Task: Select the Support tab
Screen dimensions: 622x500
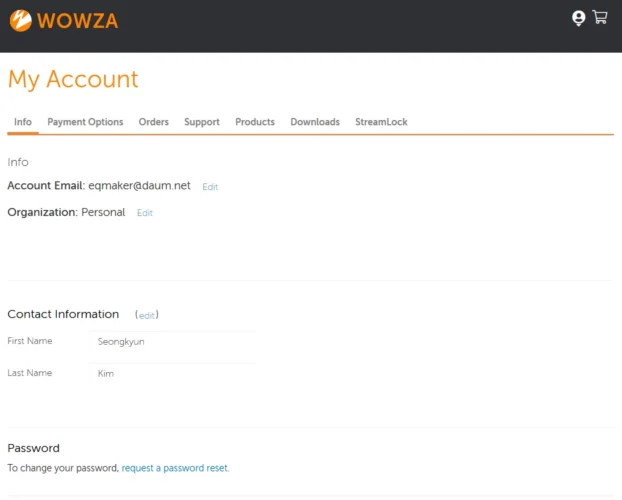Action: [x=202, y=122]
